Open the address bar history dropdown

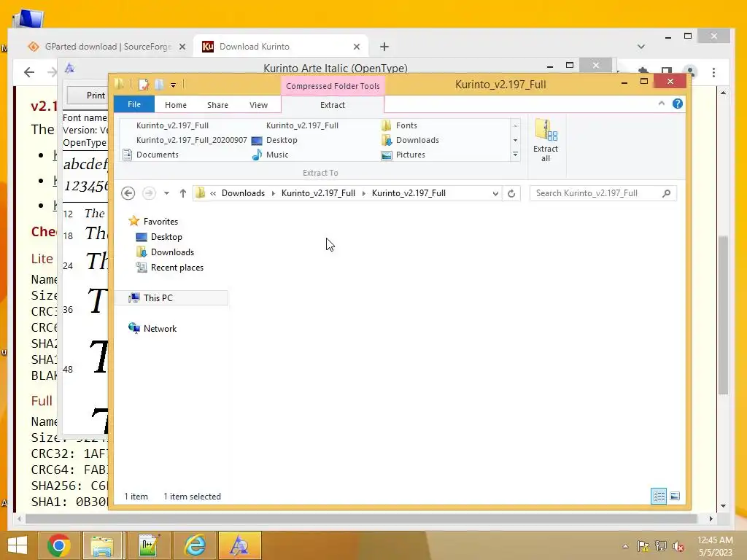495,192
